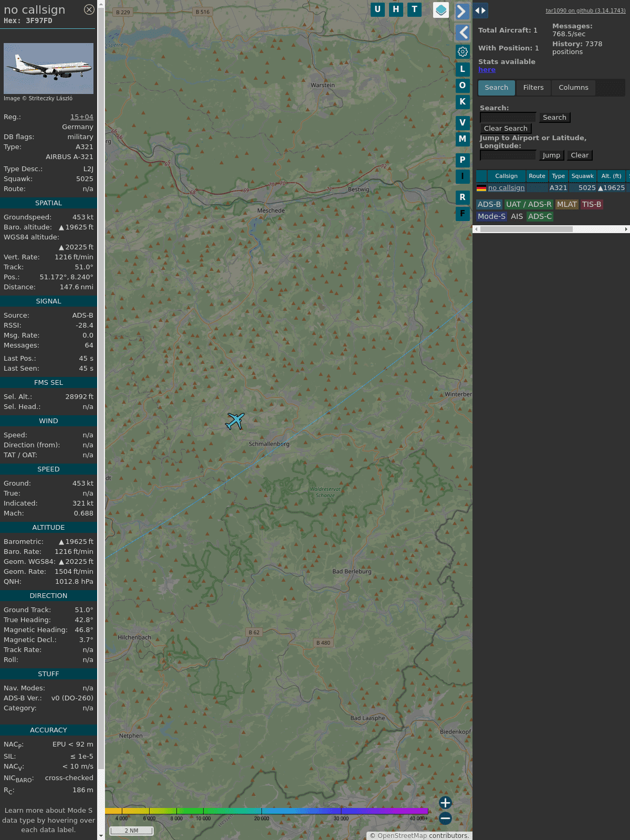Toggle the TIS-B source filter

click(x=592, y=205)
